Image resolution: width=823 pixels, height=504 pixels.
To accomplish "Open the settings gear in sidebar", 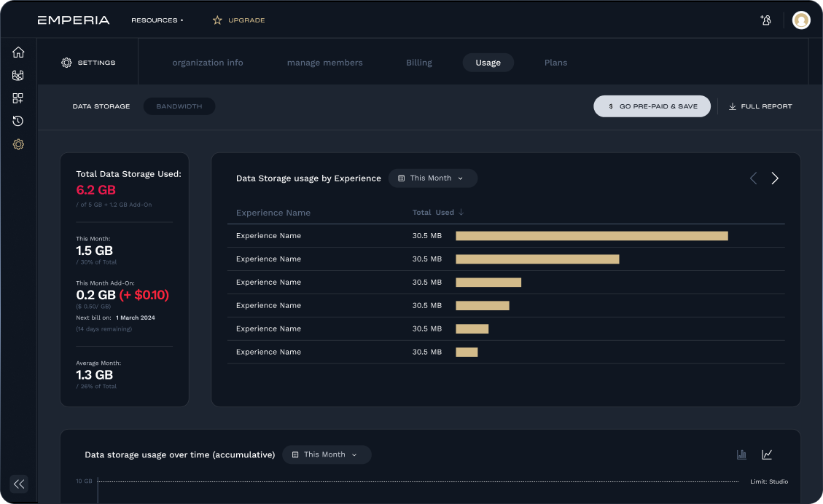I will pyautogui.click(x=18, y=144).
